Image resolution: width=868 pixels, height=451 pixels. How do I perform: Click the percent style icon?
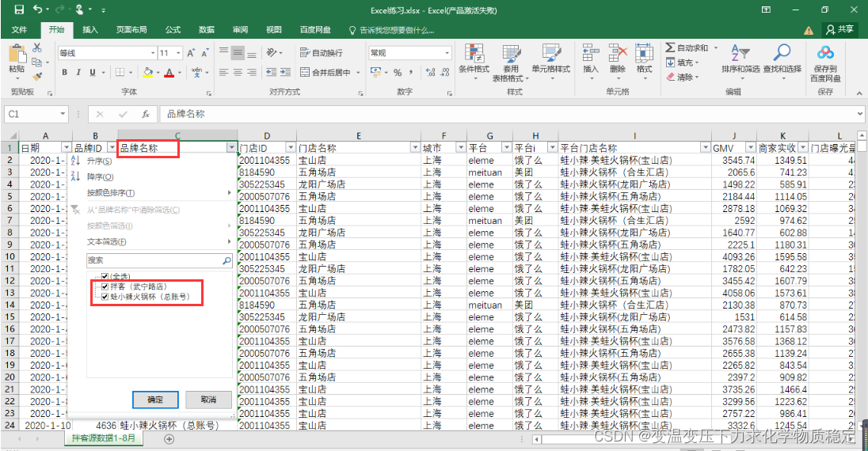point(398,72)
